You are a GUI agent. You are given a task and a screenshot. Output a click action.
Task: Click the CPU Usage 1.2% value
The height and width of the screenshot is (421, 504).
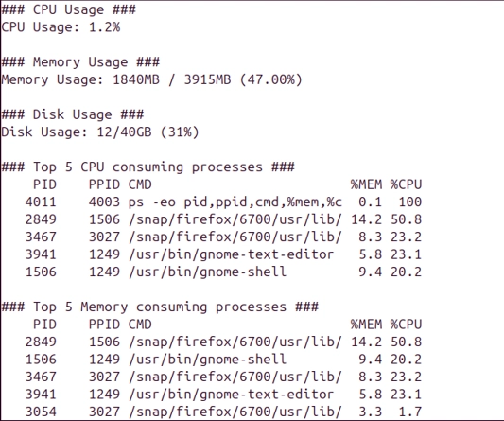point(104,27)
